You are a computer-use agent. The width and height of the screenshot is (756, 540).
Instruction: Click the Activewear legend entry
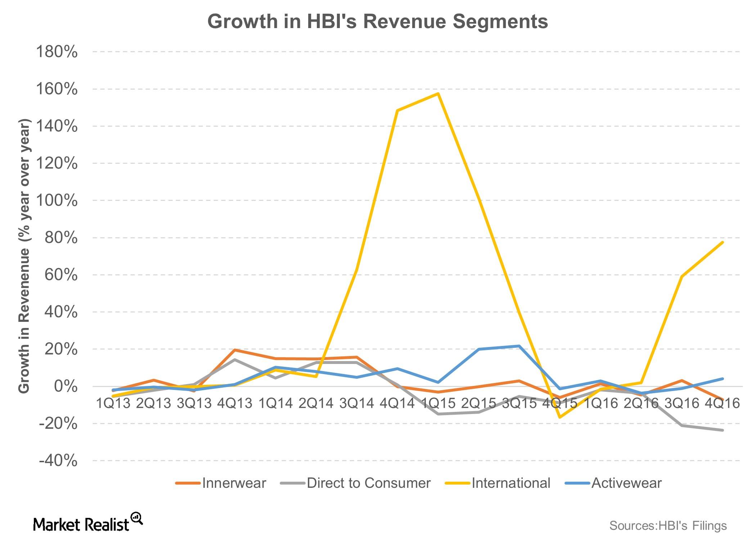[613, 483]
